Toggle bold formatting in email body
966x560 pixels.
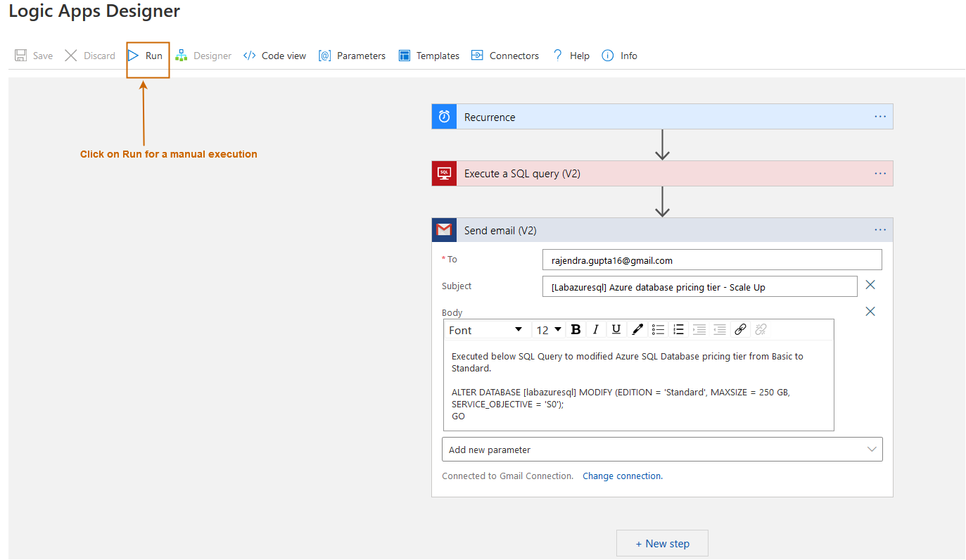pyautogui.click(x=576, y=329)
